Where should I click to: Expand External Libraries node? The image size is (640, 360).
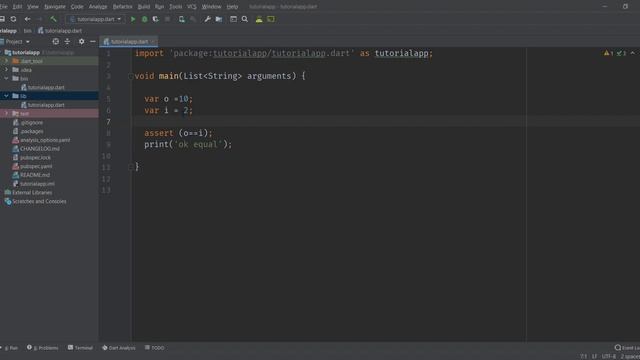point(28,192)
